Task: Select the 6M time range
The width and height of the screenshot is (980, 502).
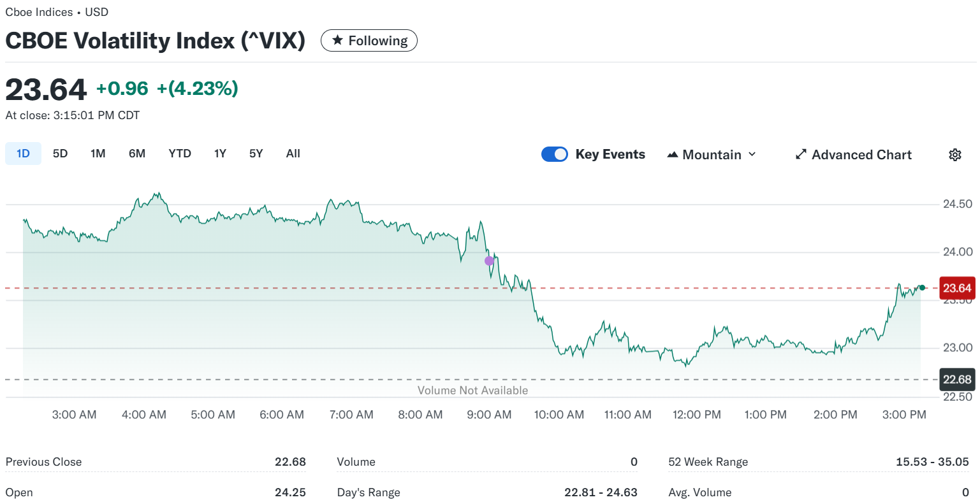Action: 137,154
